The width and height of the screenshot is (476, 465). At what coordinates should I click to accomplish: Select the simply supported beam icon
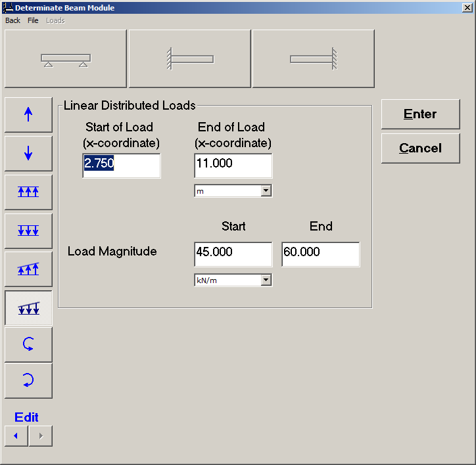coord(65,59)
